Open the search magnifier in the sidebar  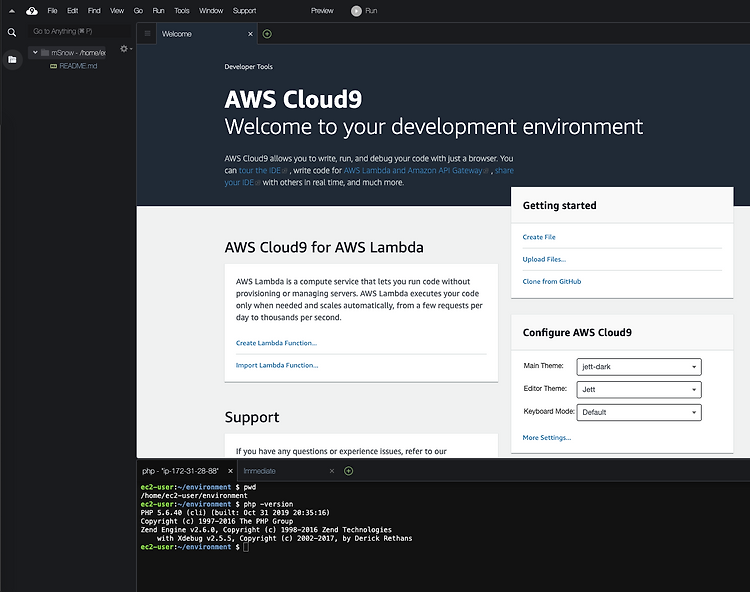click(x=12, y=32)
